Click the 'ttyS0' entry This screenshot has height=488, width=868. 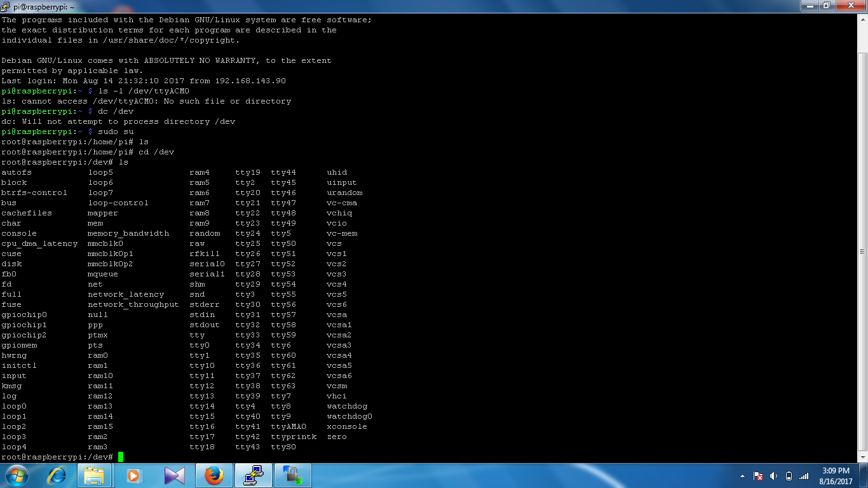(x=283, y=447)
